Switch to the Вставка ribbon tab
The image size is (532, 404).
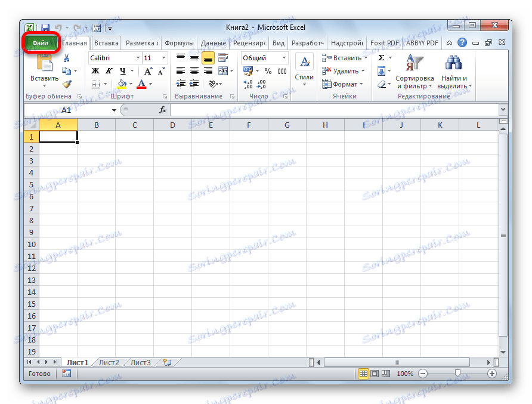(x=106, y=42)
